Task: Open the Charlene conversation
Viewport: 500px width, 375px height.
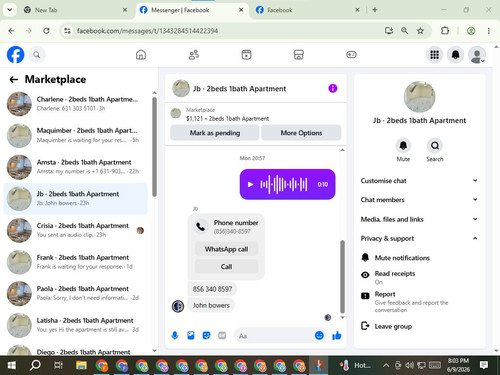Action: (x=76, y=104)
